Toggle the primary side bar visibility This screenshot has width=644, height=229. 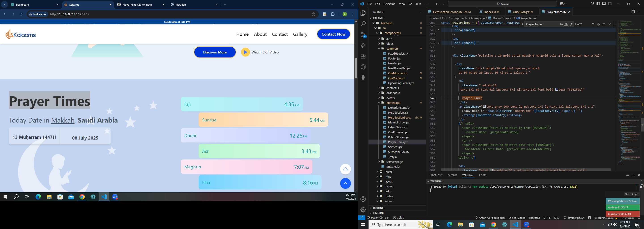coord(598,4)
